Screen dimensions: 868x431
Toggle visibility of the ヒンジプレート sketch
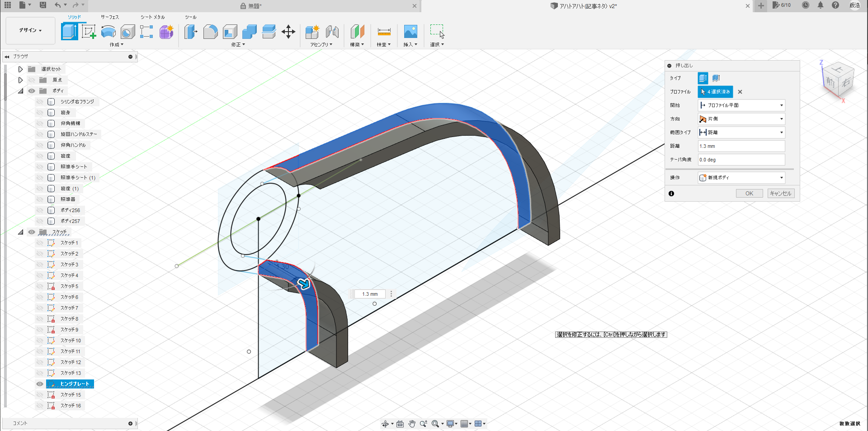40,384
